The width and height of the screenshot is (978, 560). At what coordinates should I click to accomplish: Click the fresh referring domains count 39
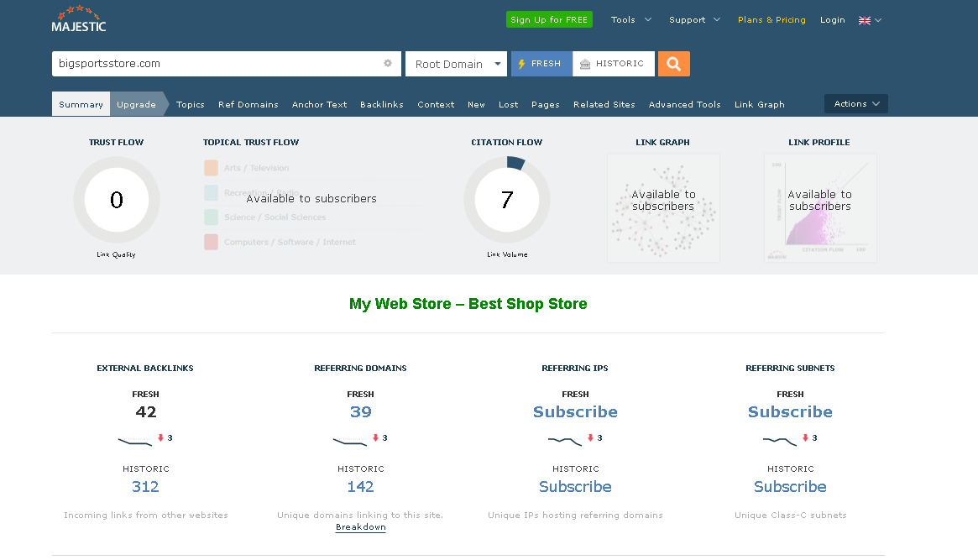tap(360, 411)
